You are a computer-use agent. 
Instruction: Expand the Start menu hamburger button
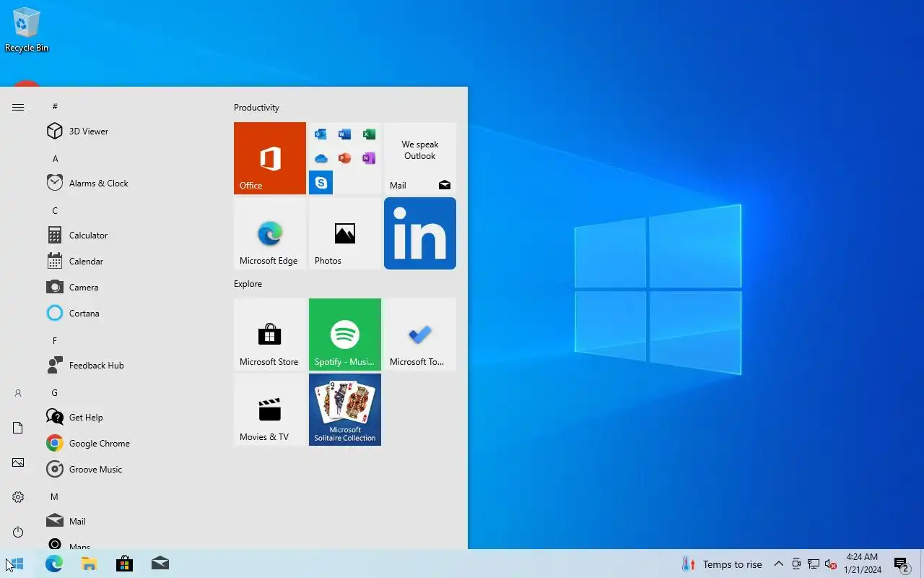click(x=18, y=108)
